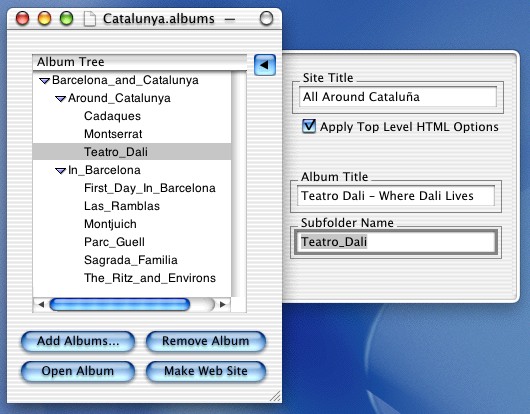Click the blue horizontal scrollbar thumb
Image resolution: width=530 pixels, height=414 pixels.
(x=120, y=305)
